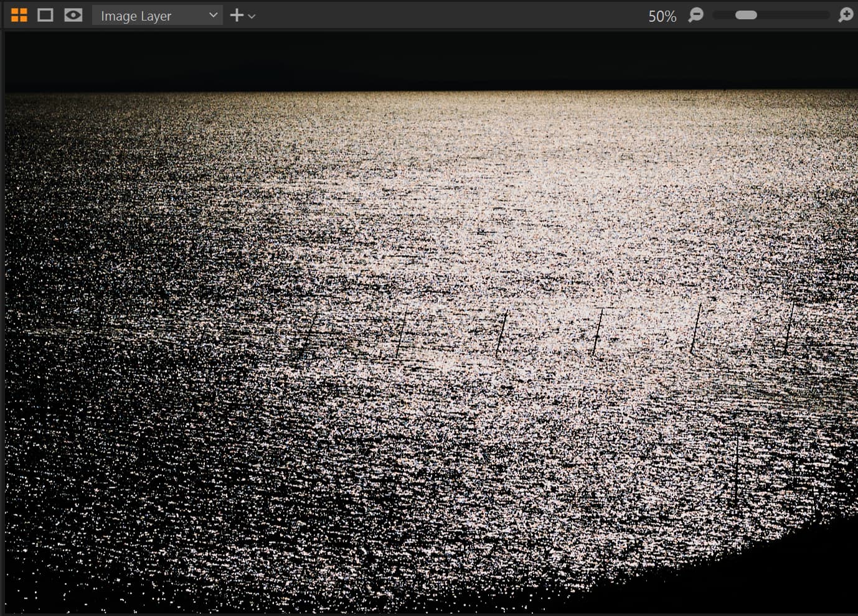
Task: Toggle the eye proof view icon
Action: coord(73,15)
